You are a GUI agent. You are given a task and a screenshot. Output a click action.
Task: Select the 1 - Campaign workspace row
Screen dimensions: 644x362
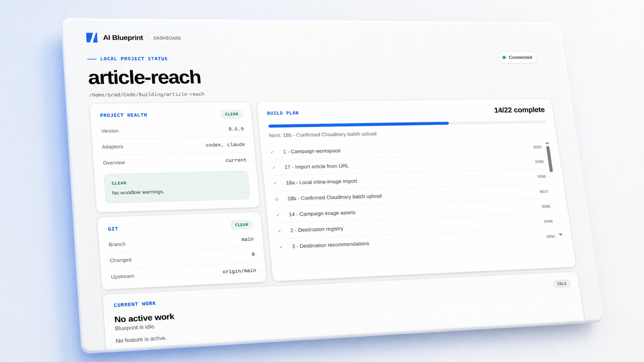click(x=407, y=150)
